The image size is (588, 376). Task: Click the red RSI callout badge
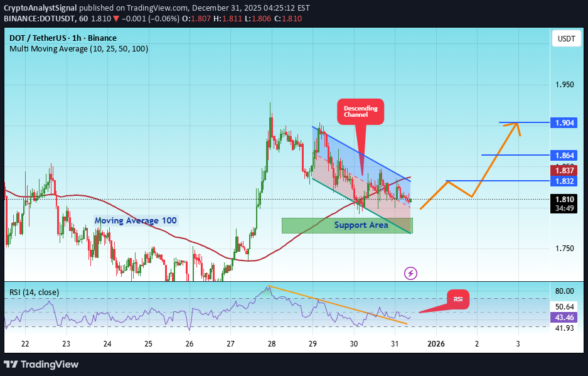coord(458,299)
